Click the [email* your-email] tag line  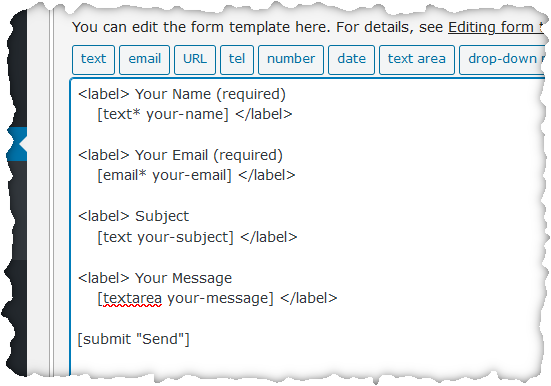(196, 175)
